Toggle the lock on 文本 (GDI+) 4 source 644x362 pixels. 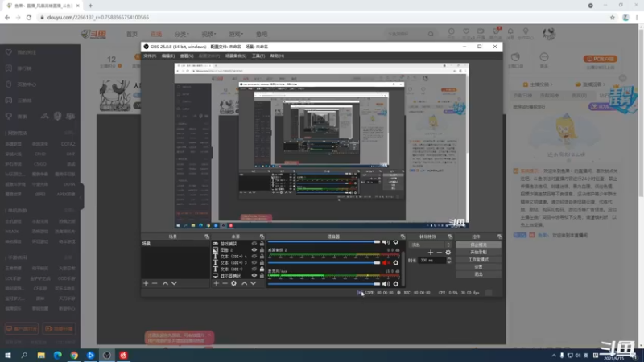pos(262,256)
